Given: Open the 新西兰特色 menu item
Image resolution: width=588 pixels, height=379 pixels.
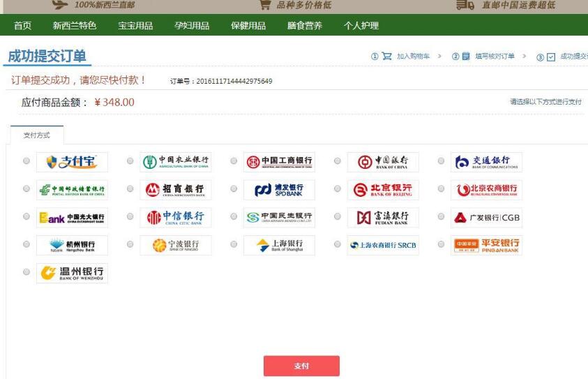Looking at the screenshot, I should pos(75,26).
